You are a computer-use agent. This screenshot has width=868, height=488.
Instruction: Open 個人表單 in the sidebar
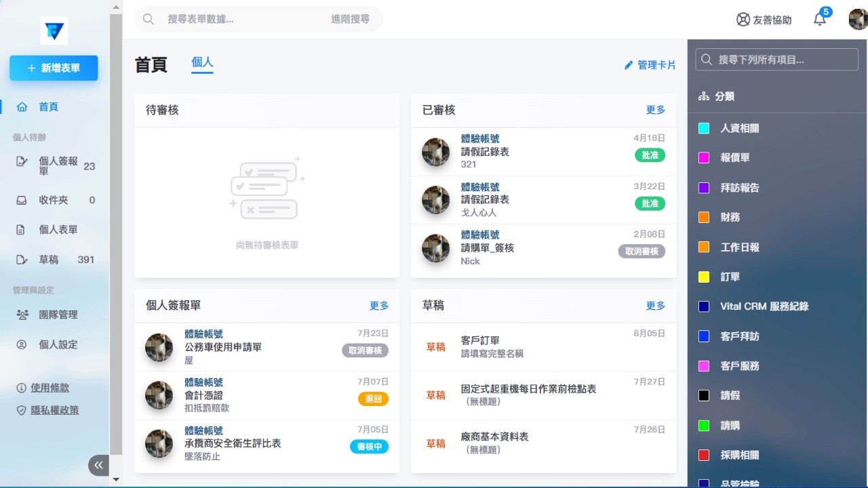pyautogui.click(x=54, y=230)
